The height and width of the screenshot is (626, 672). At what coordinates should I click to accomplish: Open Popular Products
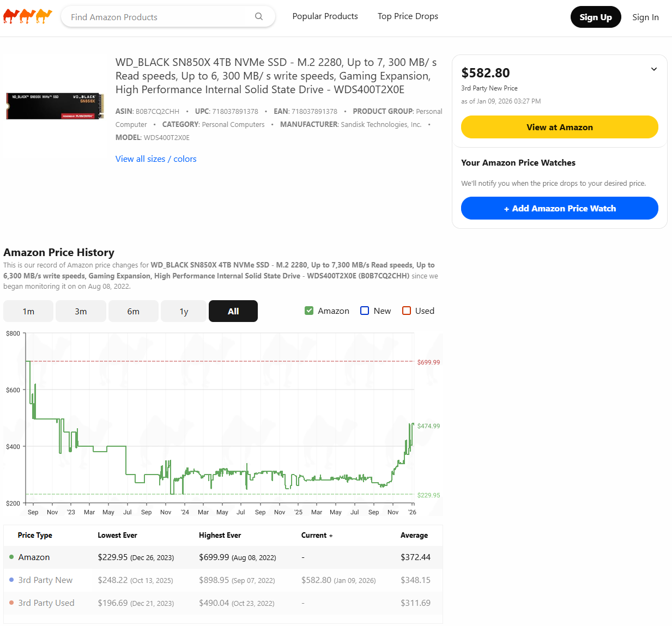[x=325, y=16]
